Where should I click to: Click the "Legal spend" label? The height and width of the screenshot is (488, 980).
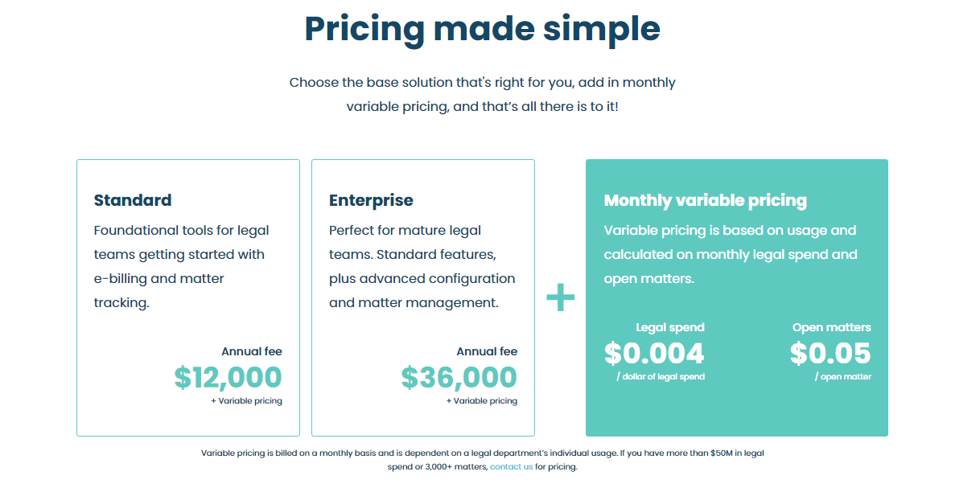pos(669,327)
